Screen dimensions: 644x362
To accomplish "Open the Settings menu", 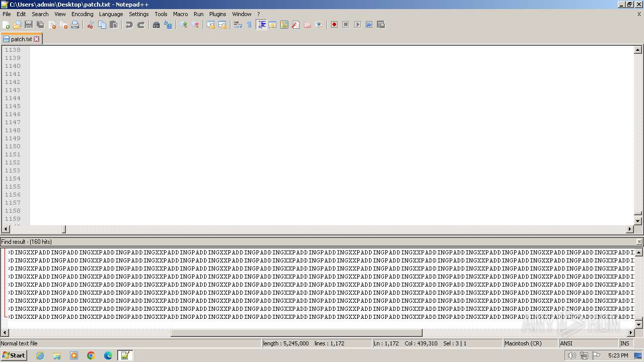I will (x=139, y=14).
